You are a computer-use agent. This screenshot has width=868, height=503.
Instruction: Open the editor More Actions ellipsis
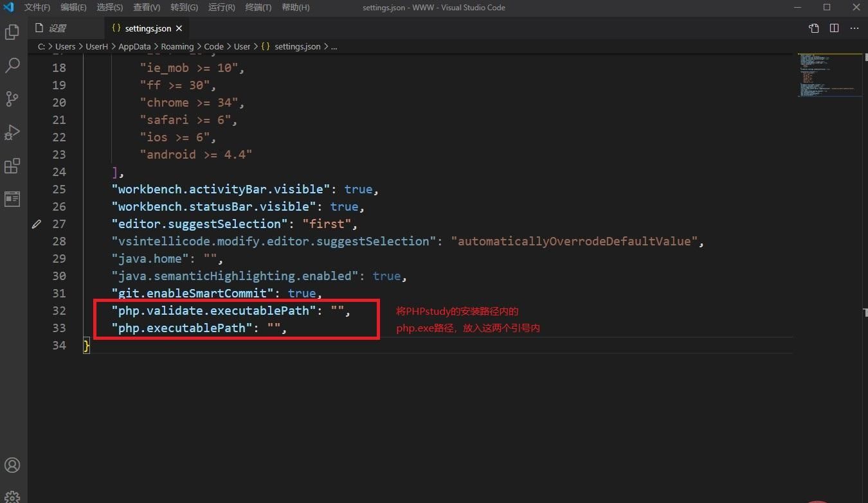[854, 28]
